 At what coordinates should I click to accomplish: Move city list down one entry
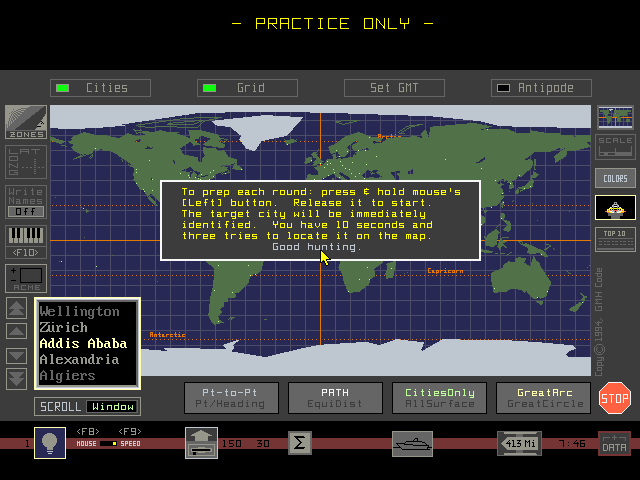pyautogui.click(x=16, y=356)
